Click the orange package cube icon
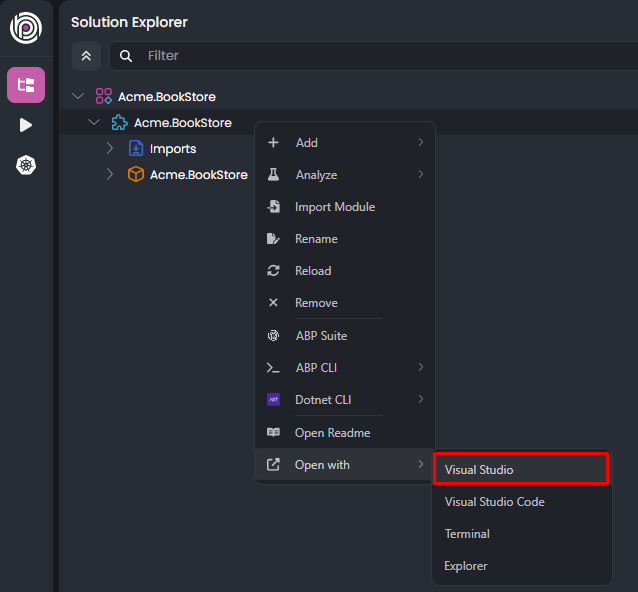The height and width of the screenshot is (592, 638). (136, 174)
